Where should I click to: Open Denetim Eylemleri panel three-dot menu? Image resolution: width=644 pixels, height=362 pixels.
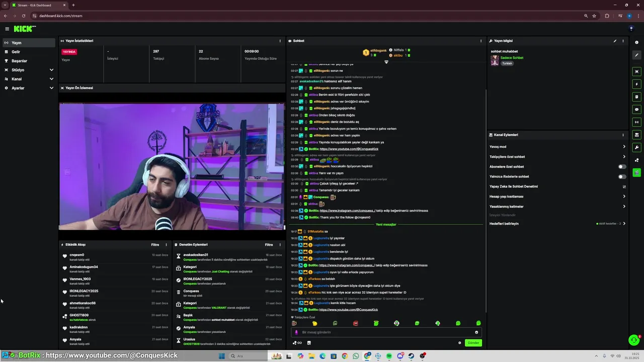click(x=280, y=245)
